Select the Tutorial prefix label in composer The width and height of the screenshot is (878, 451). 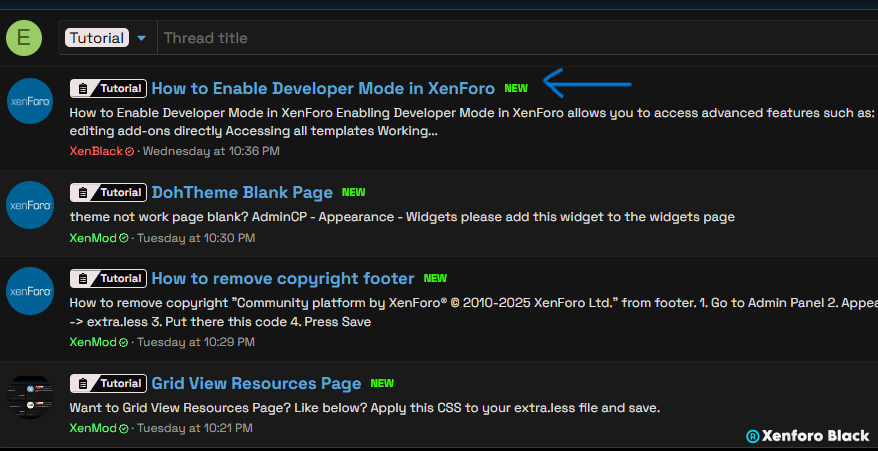(x=97, y=38)
